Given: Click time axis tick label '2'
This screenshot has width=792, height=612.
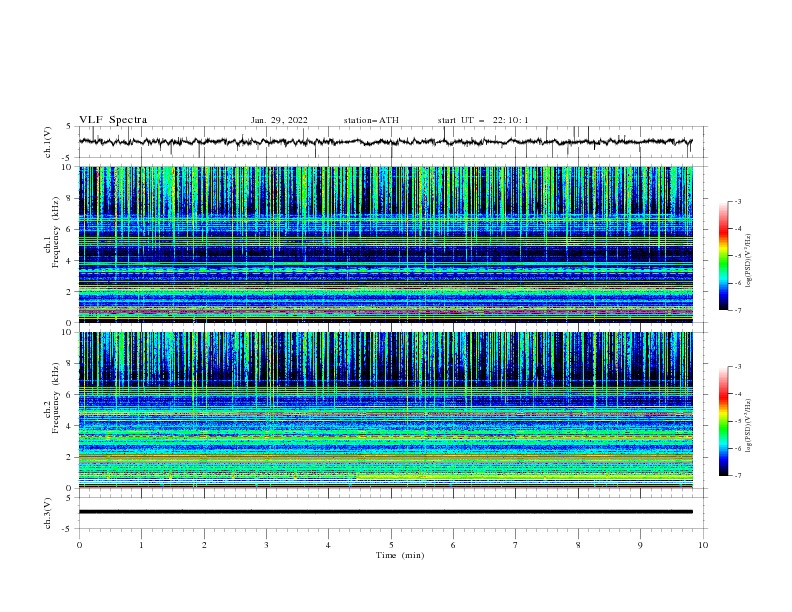Looking at the screenshot, I should click(x=204, y=545).
